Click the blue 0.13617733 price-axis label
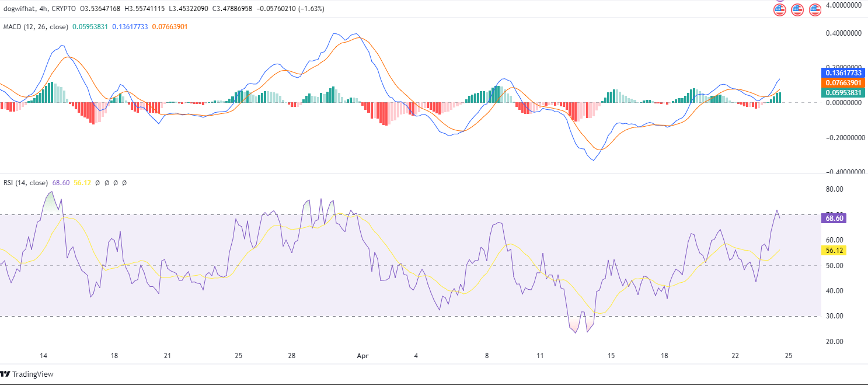The image size is (868, 385). click(x=843, y=73)
